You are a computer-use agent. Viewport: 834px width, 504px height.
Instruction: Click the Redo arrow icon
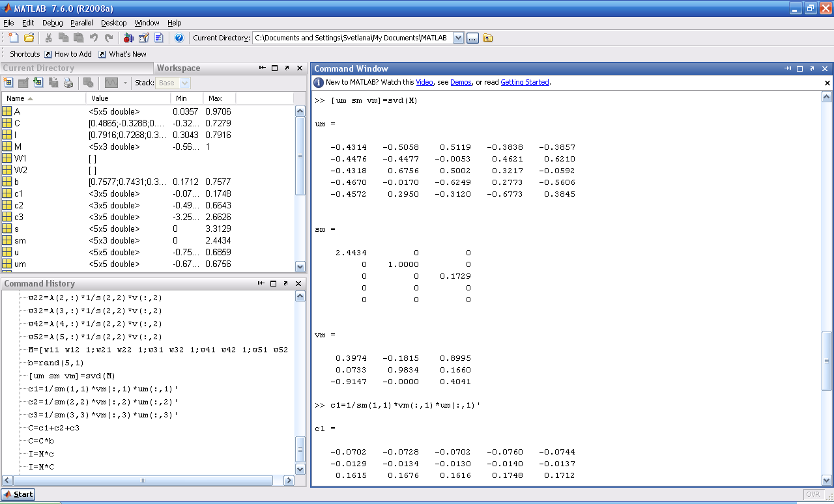coord(109,38)
